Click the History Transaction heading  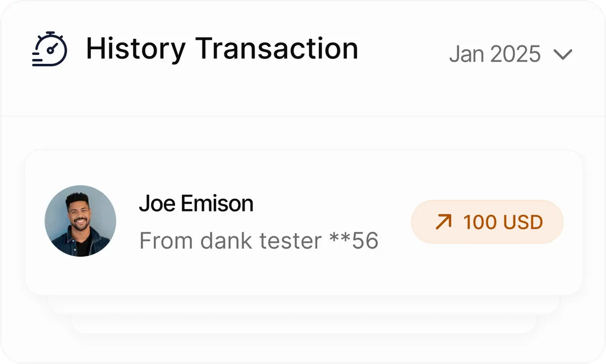pyautogui.click(x=222, y=49)
